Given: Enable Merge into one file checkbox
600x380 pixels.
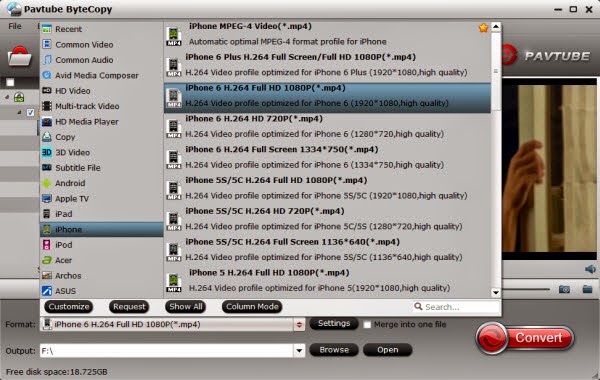Looking at the screenshot, I should [367, 325].
